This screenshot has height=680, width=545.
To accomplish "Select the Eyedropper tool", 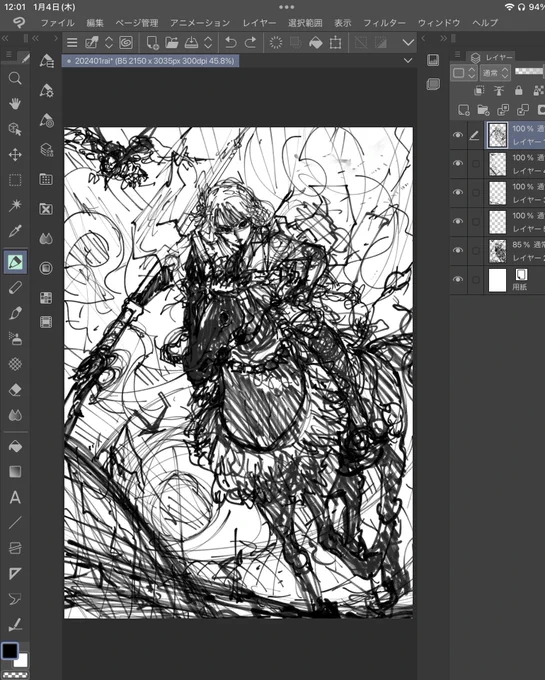I will (15, 231).
